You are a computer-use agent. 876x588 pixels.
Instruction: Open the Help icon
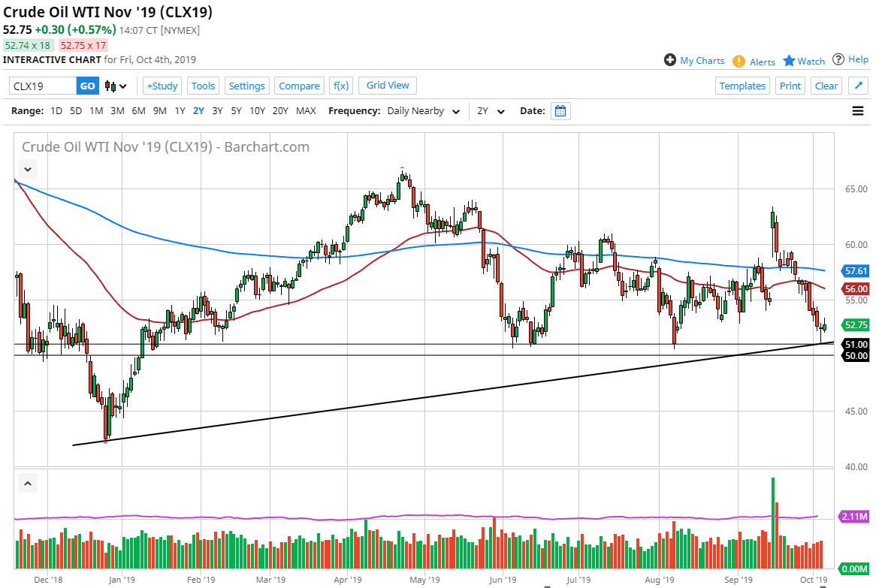coord(840,60)
